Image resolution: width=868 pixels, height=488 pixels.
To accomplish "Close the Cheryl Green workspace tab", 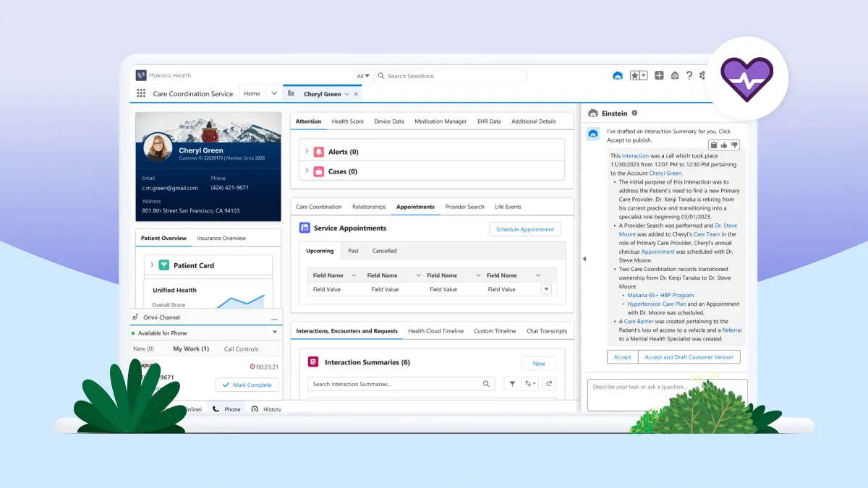I will pos(355,94).
